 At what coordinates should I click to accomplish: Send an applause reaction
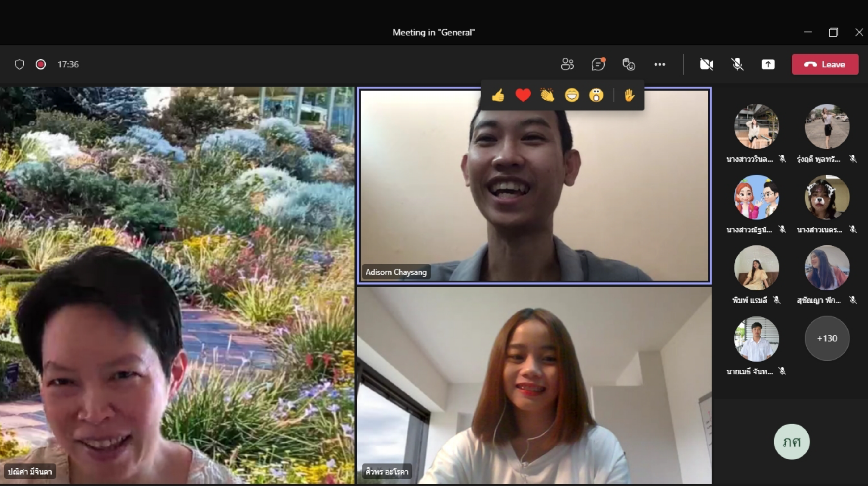click(547, 95)
